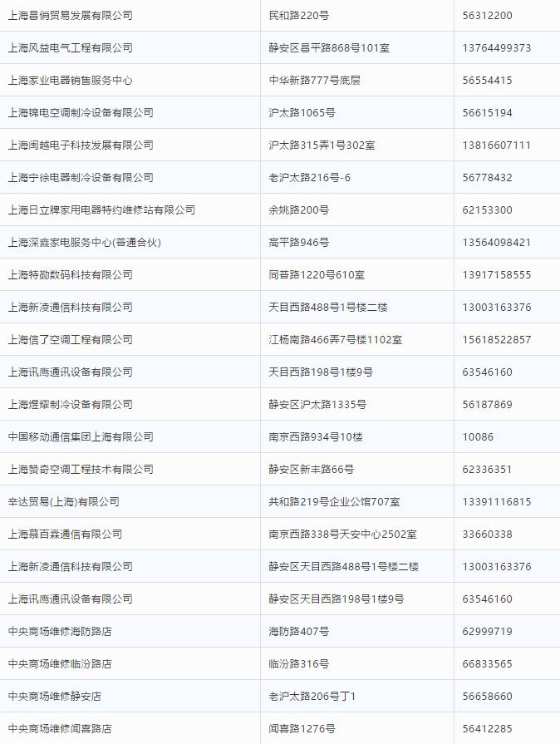Click 上海煜耀制冷设备有限公司
This screenshot has width=560, height=744.
70,404
